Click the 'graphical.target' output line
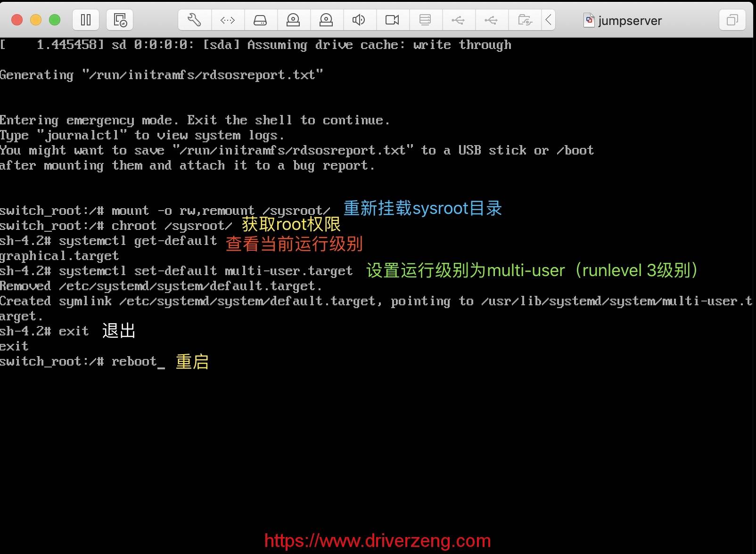This screenshot has width=756, height=554. coord(59,256)
